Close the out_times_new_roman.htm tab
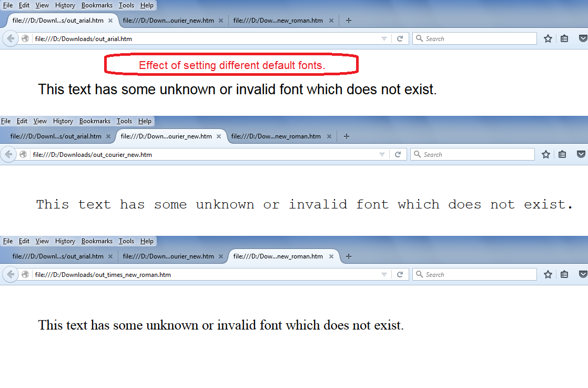The width and height of the screenshot is (588, 388). click(331, 256)
